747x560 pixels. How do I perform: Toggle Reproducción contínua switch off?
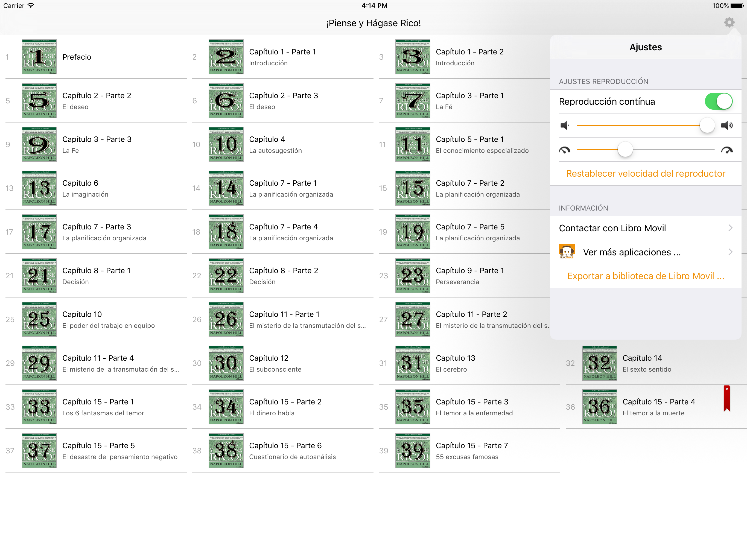pyautogui.click(x=718, y=101)
